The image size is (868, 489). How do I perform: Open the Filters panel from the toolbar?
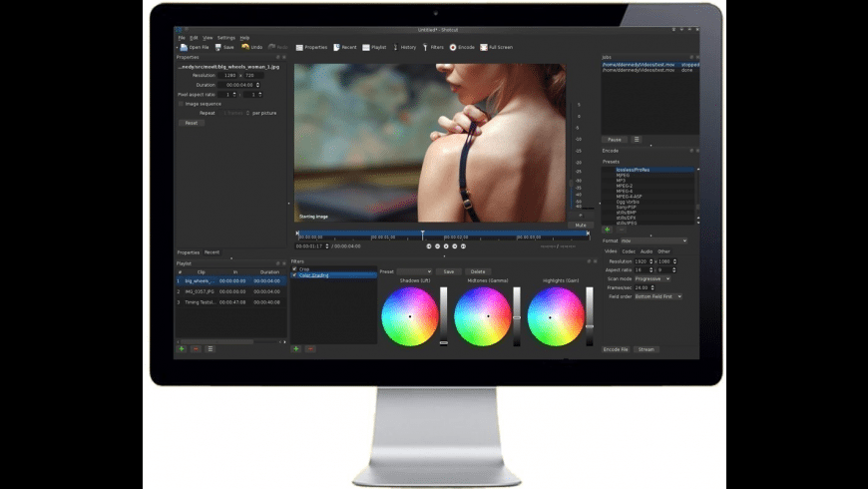[433, 48]
